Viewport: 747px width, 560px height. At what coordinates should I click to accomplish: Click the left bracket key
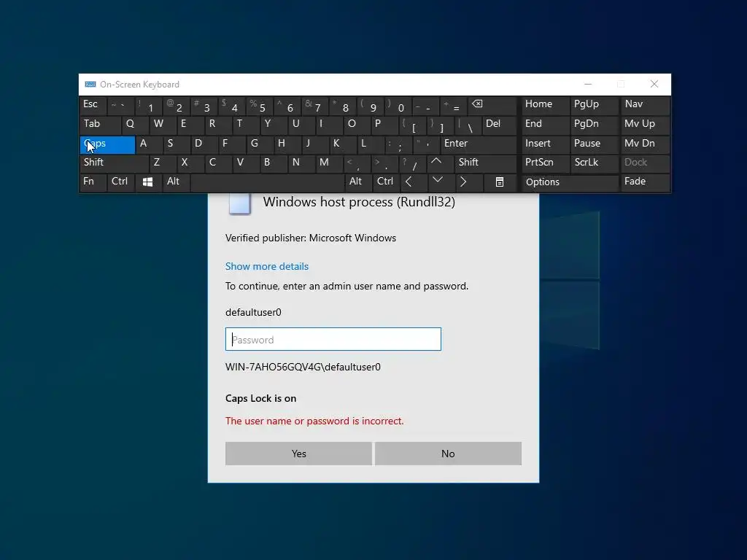[x=411, y=125]
